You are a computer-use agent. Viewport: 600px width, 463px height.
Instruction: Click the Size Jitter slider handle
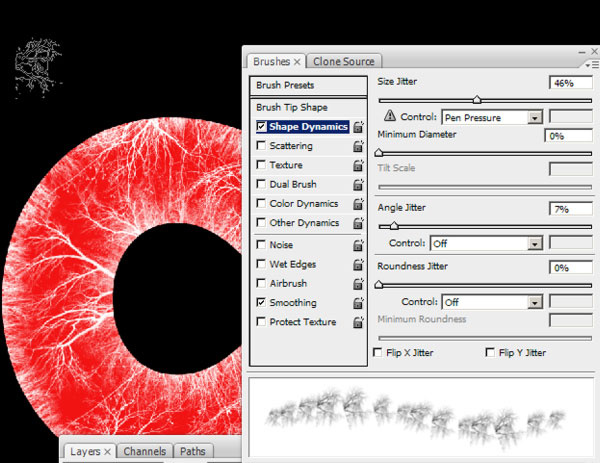coord(476,99)
